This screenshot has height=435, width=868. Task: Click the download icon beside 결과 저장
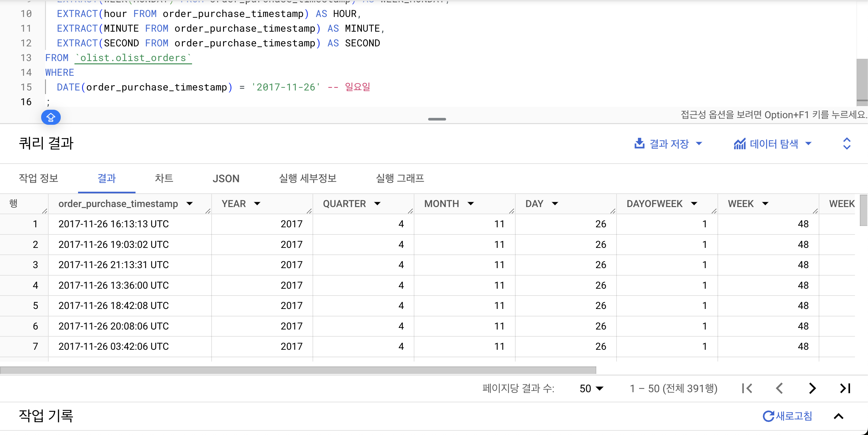point(639,144)
